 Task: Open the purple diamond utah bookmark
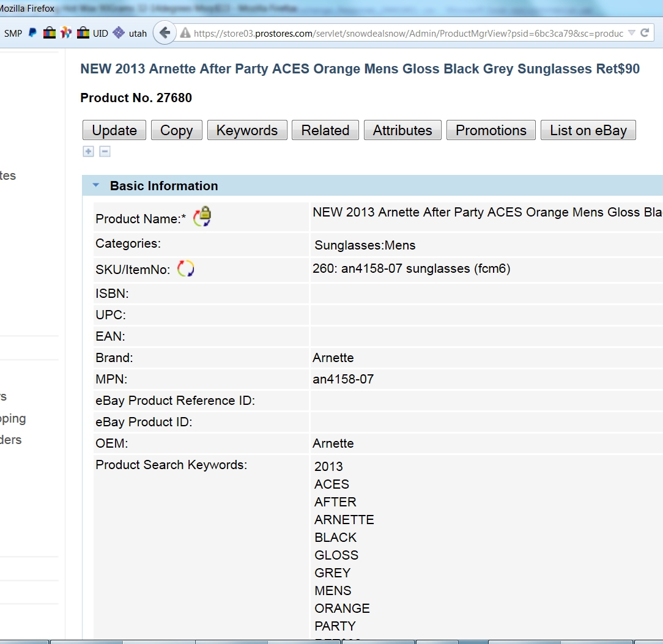click(x=119, y=32)
